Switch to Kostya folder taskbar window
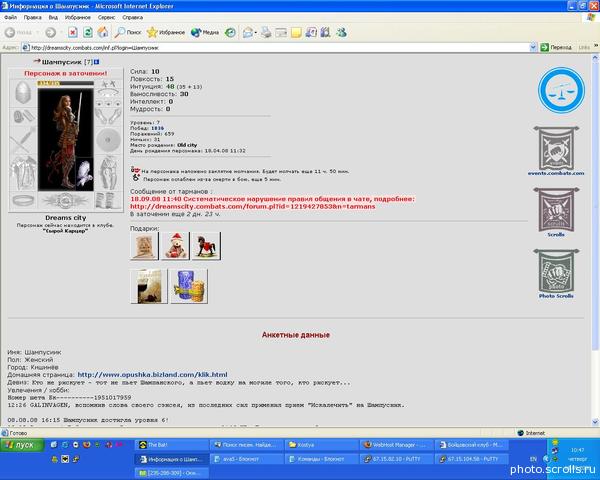The width and height of the screenshot is (600, 480). [322, 445]
